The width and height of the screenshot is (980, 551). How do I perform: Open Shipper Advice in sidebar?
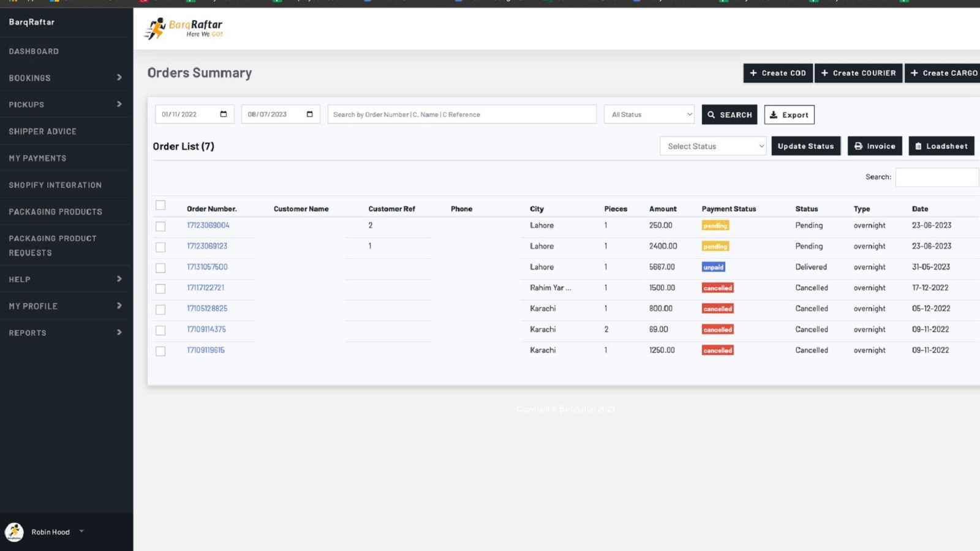pyautogui.click(x=42, y=132)
